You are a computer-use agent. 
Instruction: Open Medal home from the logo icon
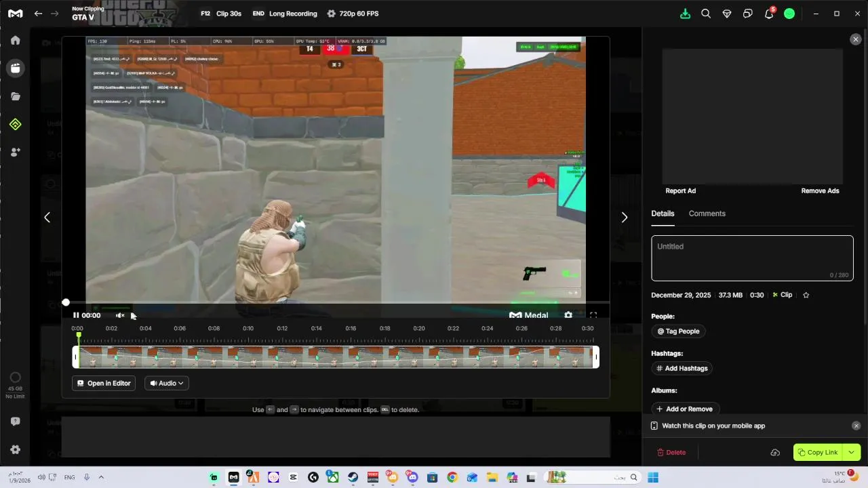tap(15, 14)
